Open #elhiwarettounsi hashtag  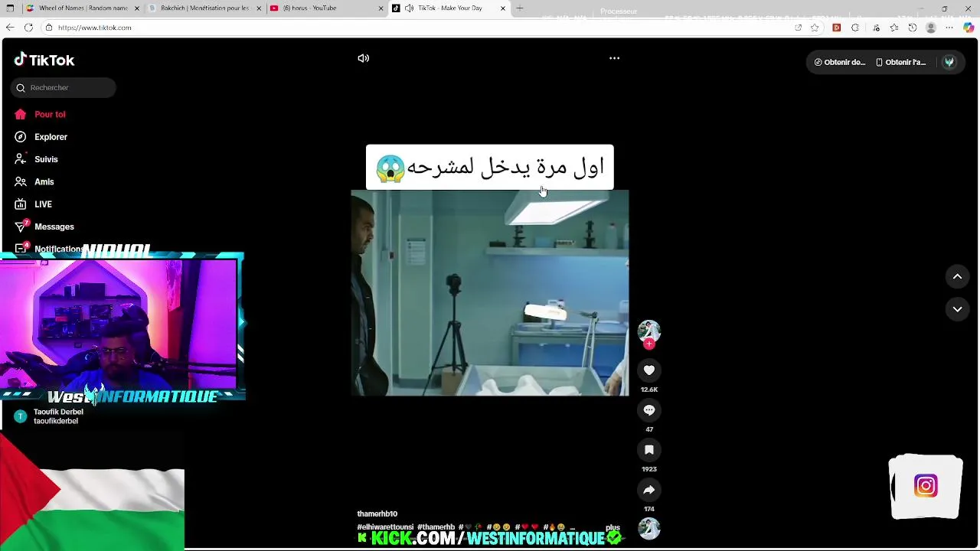(385, 527)
